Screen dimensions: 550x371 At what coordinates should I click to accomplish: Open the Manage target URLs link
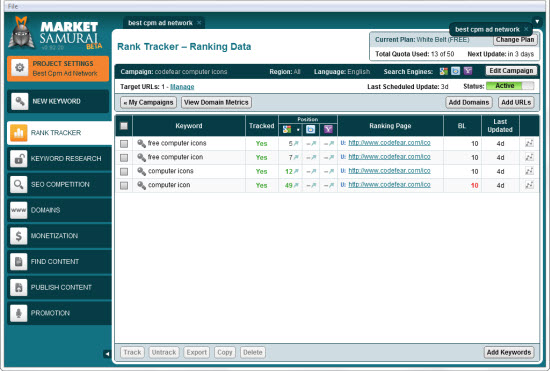click(x=182, y=87)
